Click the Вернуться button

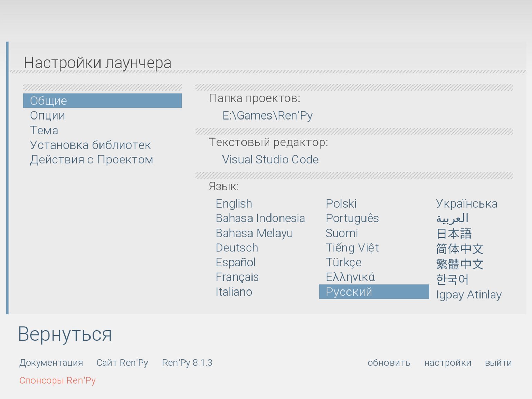tap(65, 334)
